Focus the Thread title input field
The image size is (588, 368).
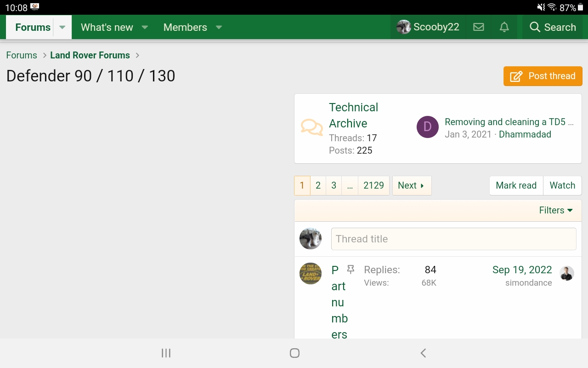tap(454, 239)
